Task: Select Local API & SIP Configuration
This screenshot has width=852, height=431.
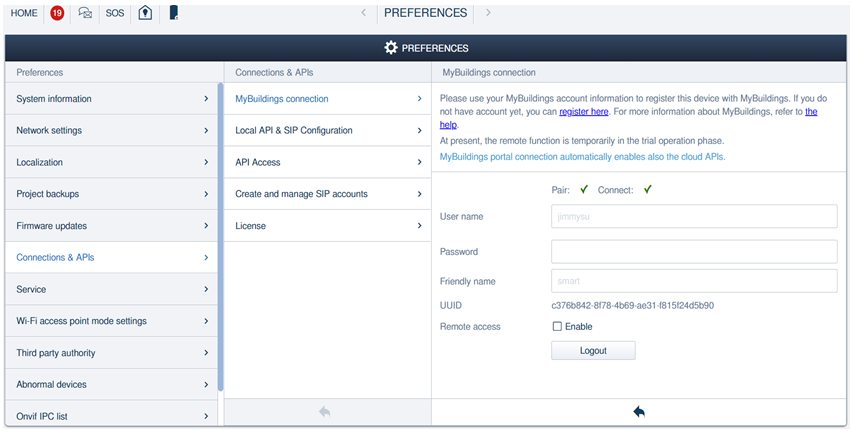Action: 327,131
